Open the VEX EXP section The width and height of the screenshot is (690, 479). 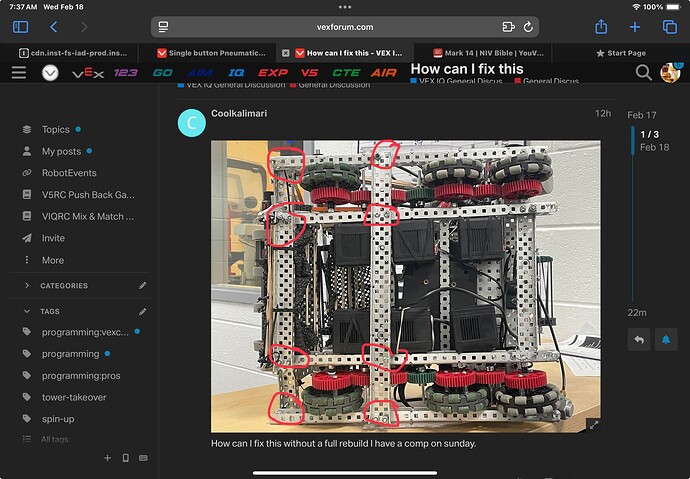click(273, 73)
